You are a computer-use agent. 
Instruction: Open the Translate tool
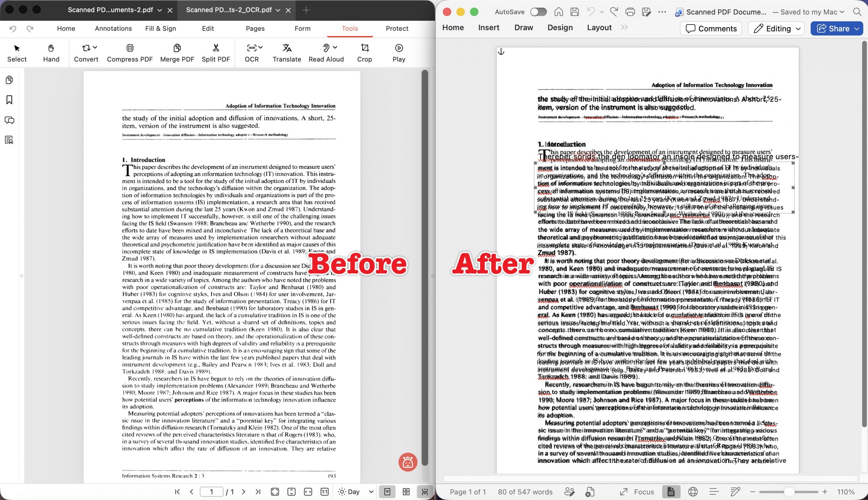pos(287,53)
